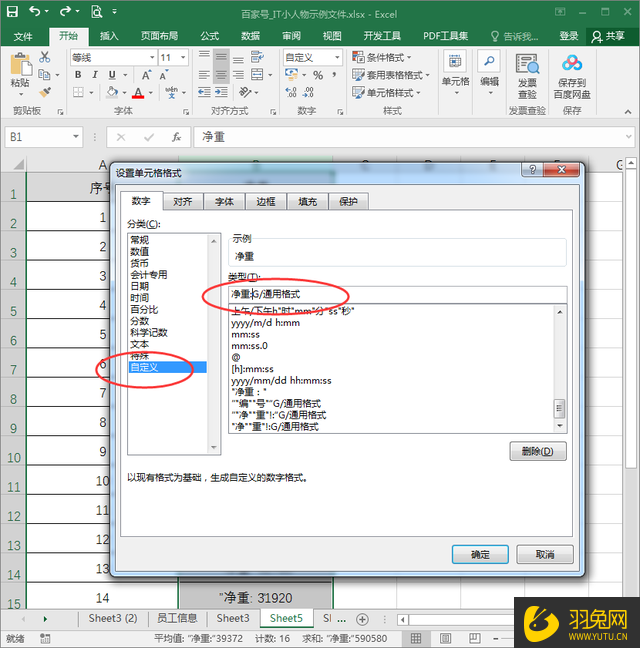
Task: Open Conditional Formatting dropdown
Action: [382, 57]
